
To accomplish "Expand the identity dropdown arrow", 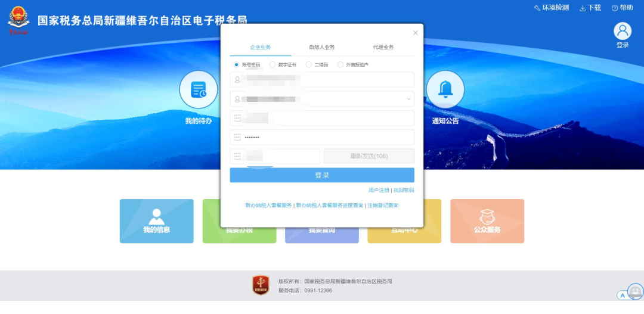I will pos(408,99).
